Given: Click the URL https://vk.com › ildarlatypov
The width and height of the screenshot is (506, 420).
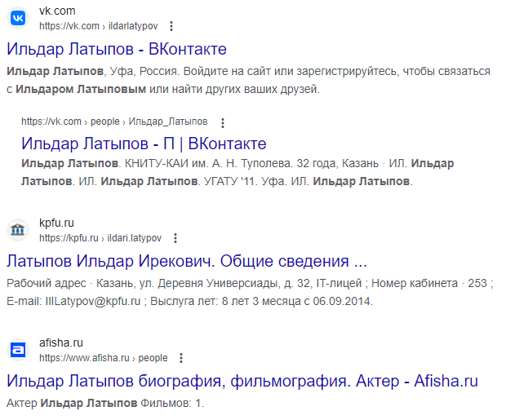Looking at the screenshot, I should [99, 26].
